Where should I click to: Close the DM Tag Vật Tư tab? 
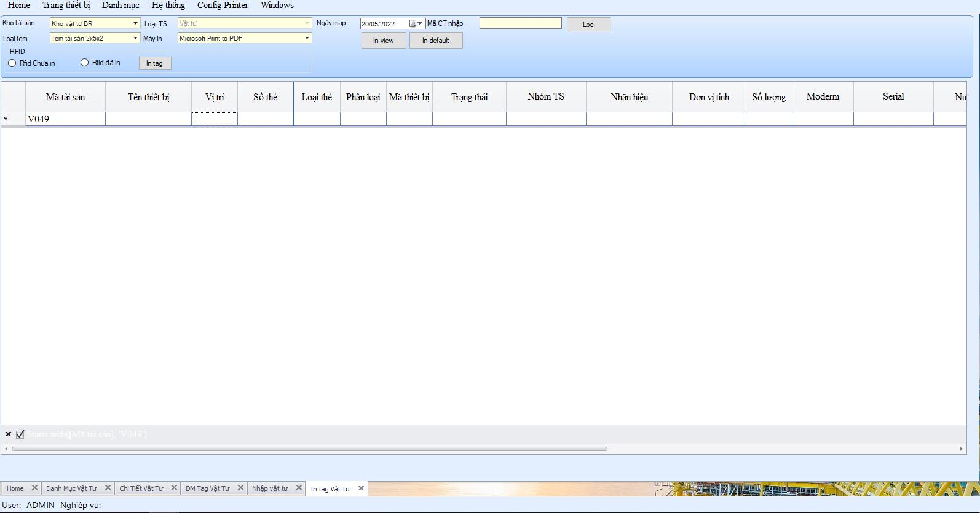pos(240,488)
